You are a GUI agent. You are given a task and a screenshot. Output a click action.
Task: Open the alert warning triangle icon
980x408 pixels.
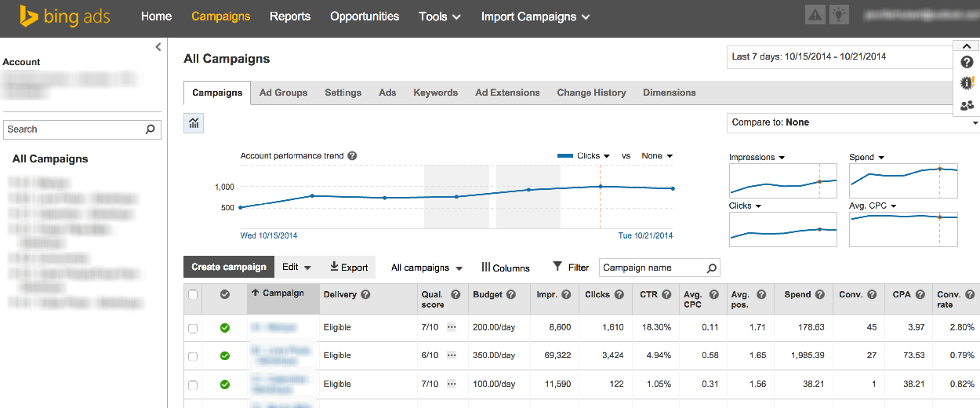pyautogui.click(x=815, y=14)
